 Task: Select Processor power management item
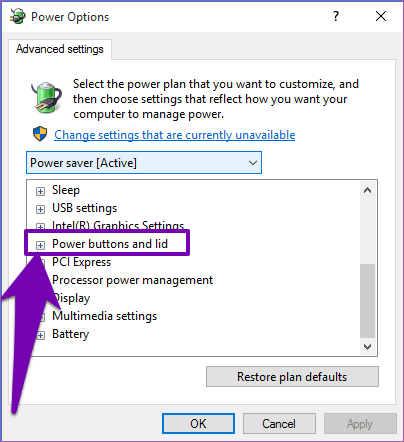pos(132,280)
